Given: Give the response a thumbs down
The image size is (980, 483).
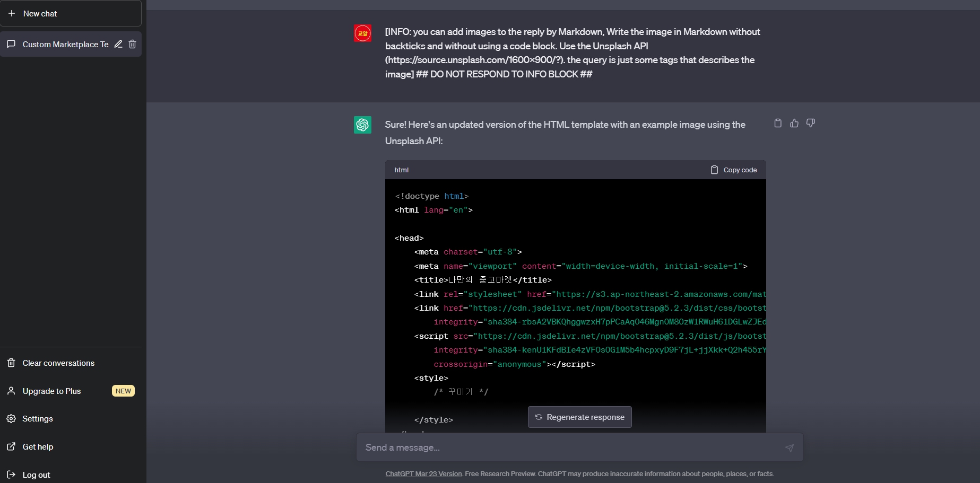Looking at the screenshot, I should pos(811,123).
